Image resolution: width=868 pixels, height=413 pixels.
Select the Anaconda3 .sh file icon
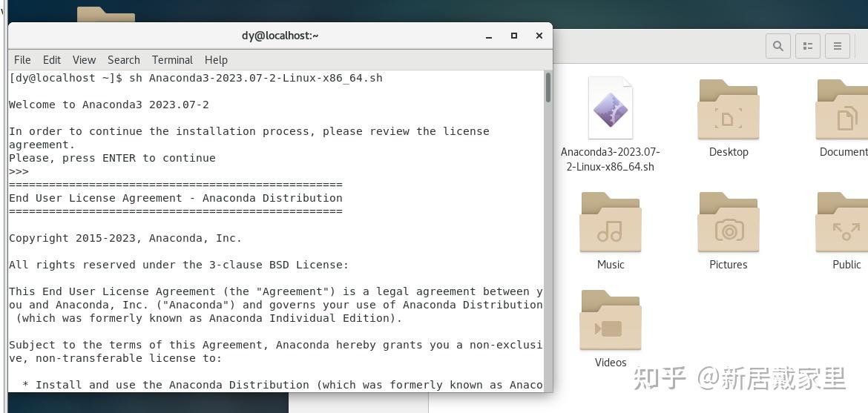pos(610,108)
